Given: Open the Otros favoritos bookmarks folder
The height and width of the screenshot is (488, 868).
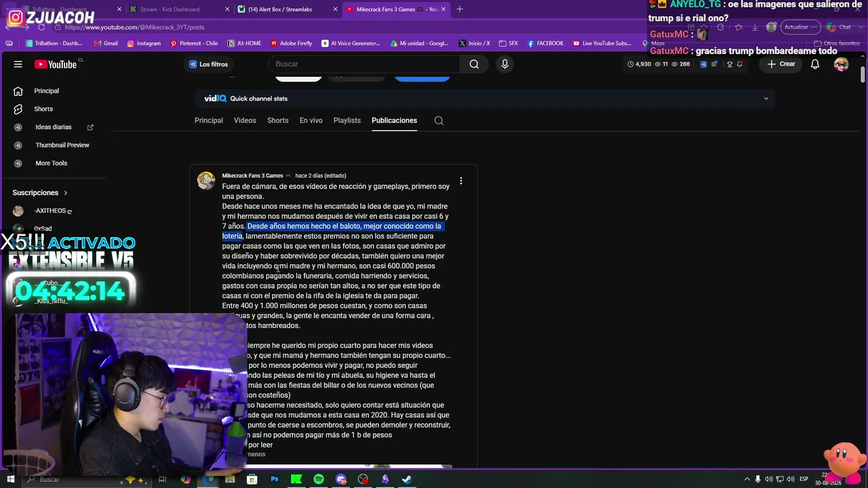Looking at the screenshot, I should point(837,43).
